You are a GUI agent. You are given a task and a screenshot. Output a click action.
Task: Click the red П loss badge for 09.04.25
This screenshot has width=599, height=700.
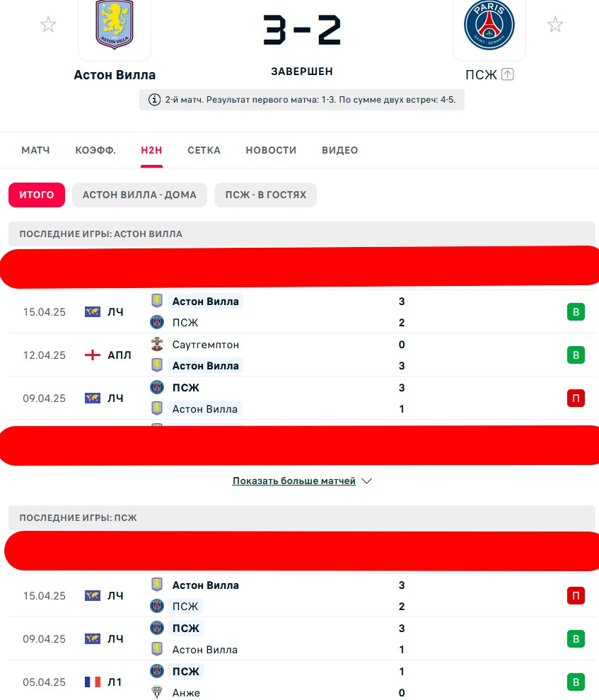[x=576, y=398]
